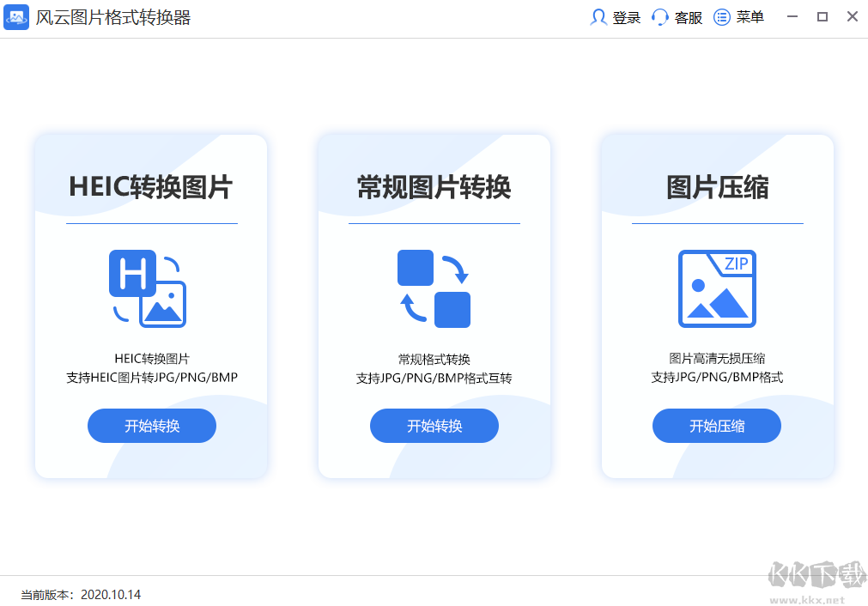
Task: Start compression via 开始压缩 button
Action: tap(716, 426)
